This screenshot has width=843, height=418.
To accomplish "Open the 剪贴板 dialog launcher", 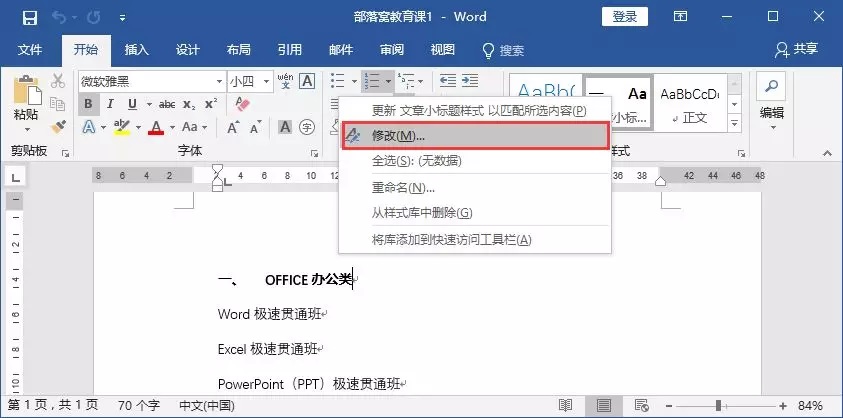I will (x=66, y=154).
